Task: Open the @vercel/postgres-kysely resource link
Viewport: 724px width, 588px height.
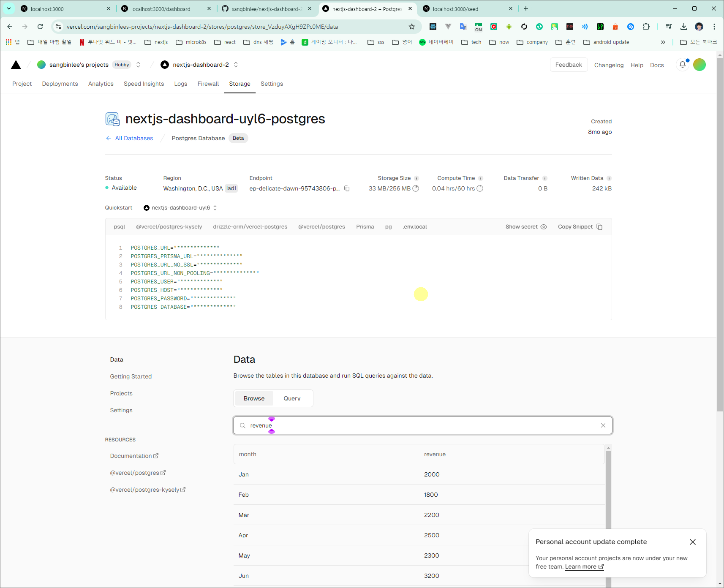Action: pos(147,490)
